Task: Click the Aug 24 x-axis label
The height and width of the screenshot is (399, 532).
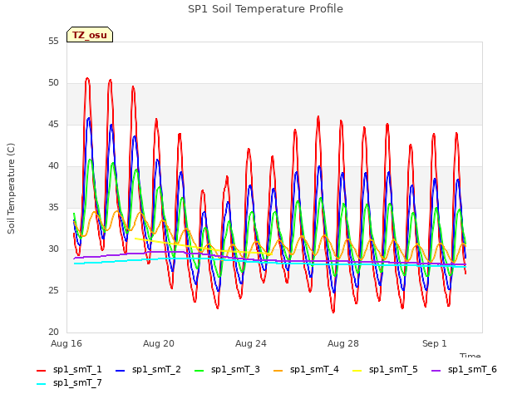Action: point(251,343)
